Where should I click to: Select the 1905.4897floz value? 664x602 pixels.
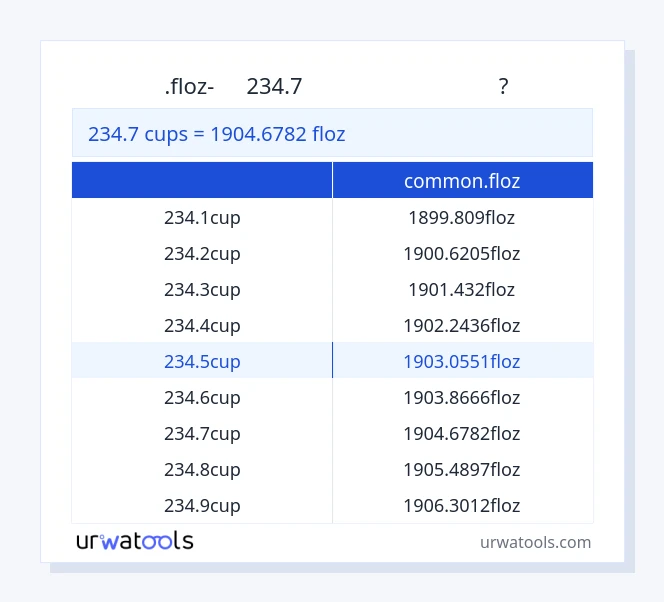[x=462, y=469]
